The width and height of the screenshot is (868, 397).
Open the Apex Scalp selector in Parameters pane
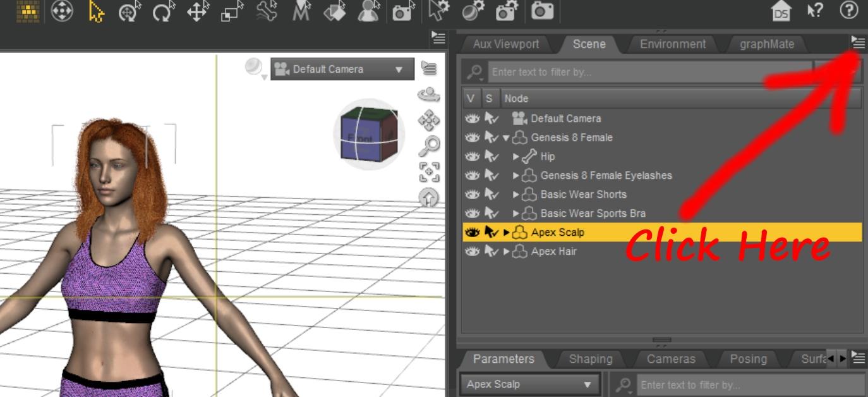(529, 384)
